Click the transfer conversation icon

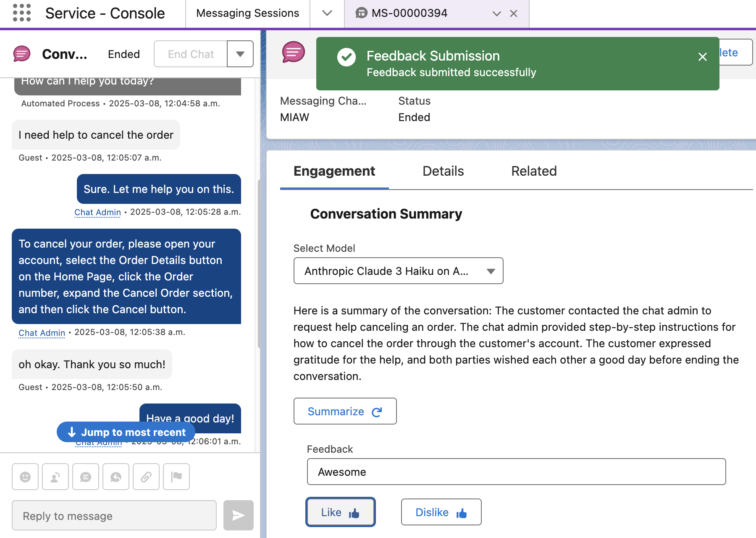pyautogui.click(x=55, y=477)
